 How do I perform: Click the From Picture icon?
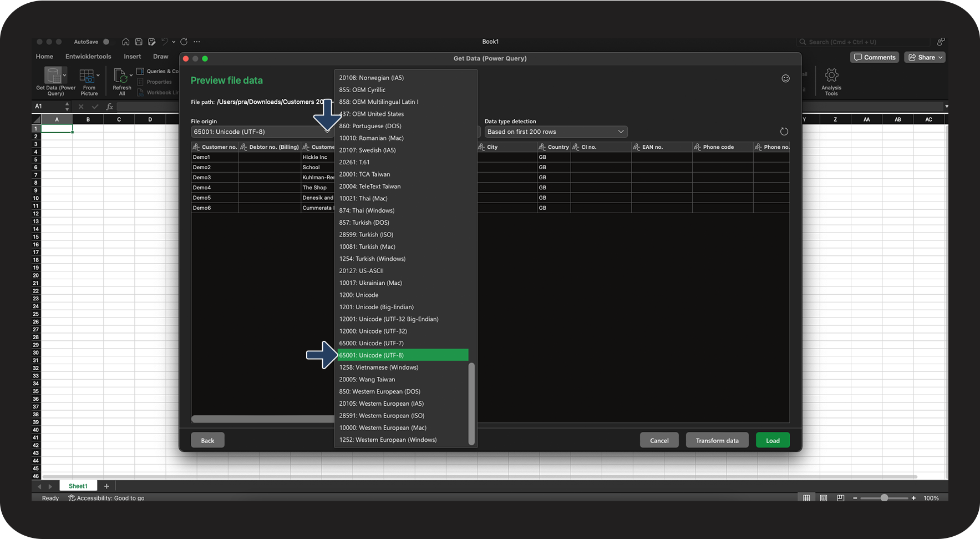(x=88, y=76)
